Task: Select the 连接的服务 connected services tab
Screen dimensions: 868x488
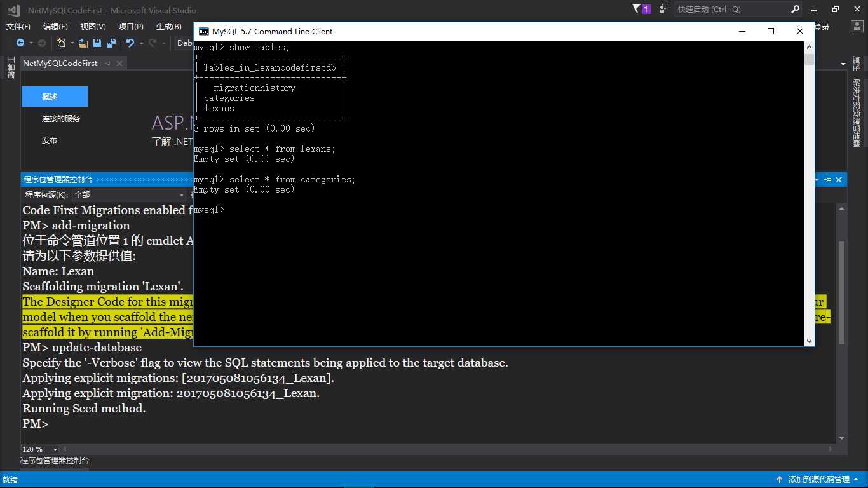Action: point(61,119)
